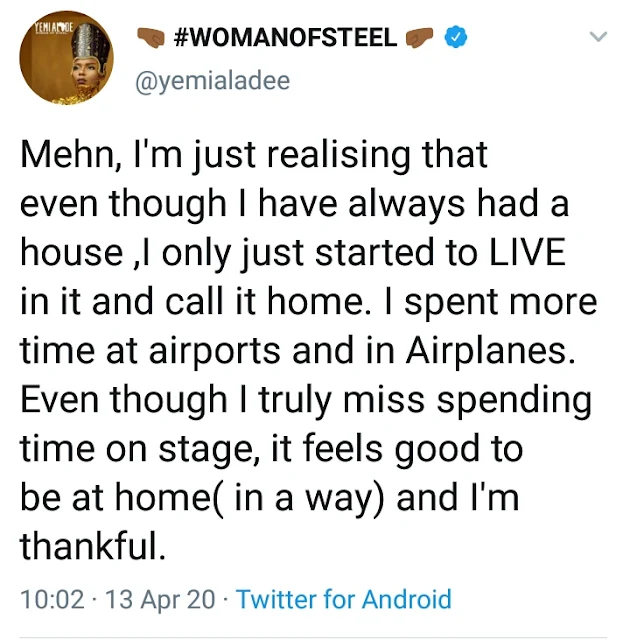
Task: Click the YEMI ALADE label inside avatar
Action: click(x=53, y=28)
